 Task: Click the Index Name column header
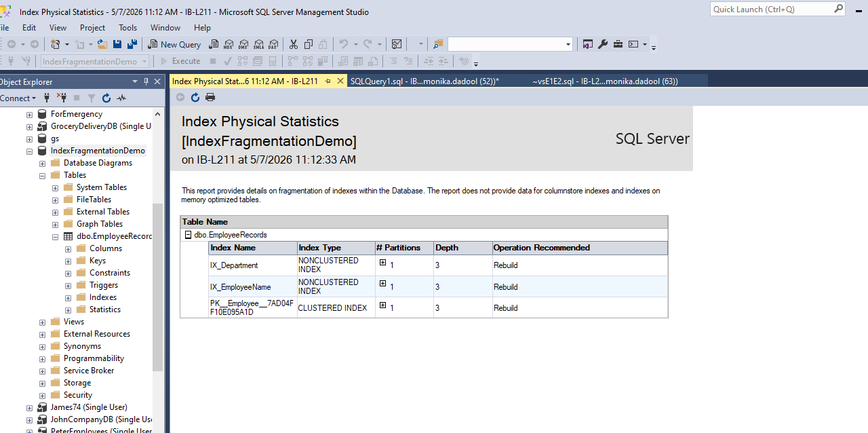click(253, 248)
